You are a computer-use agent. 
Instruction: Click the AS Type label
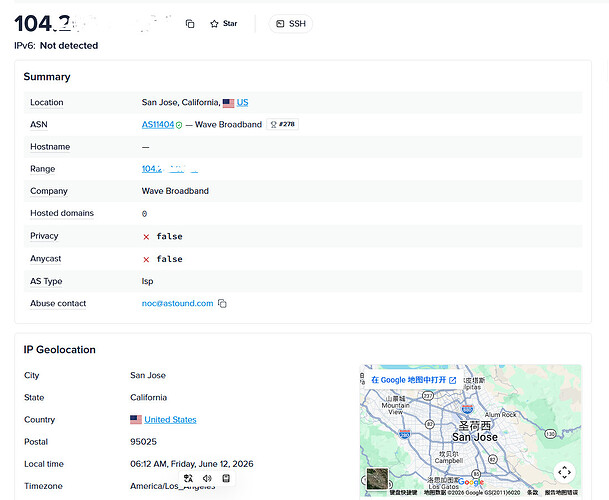[x=46, y=281]
